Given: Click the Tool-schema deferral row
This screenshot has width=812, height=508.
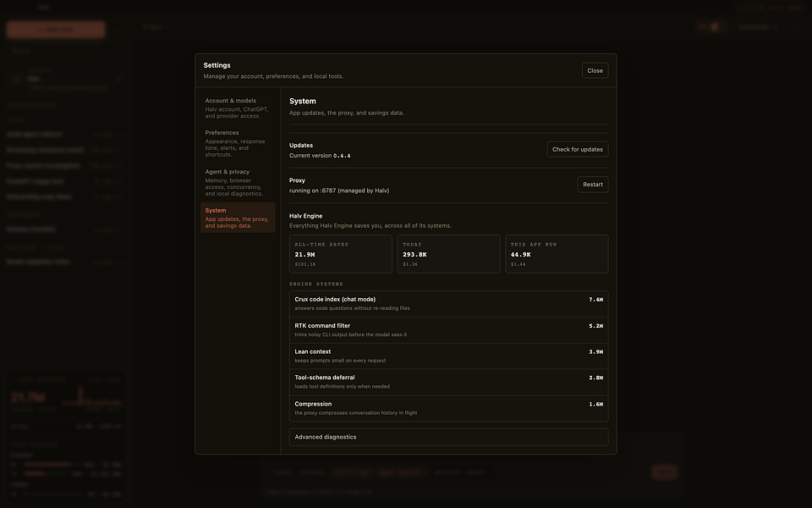Looking at the screenshot, I should click(448, 382).
